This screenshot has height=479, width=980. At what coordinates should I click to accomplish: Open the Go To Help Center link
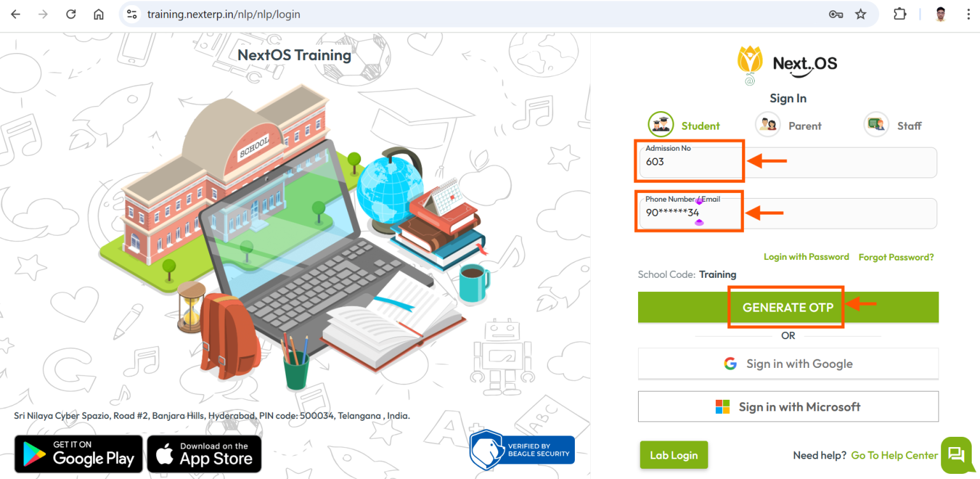coord(894,455)
